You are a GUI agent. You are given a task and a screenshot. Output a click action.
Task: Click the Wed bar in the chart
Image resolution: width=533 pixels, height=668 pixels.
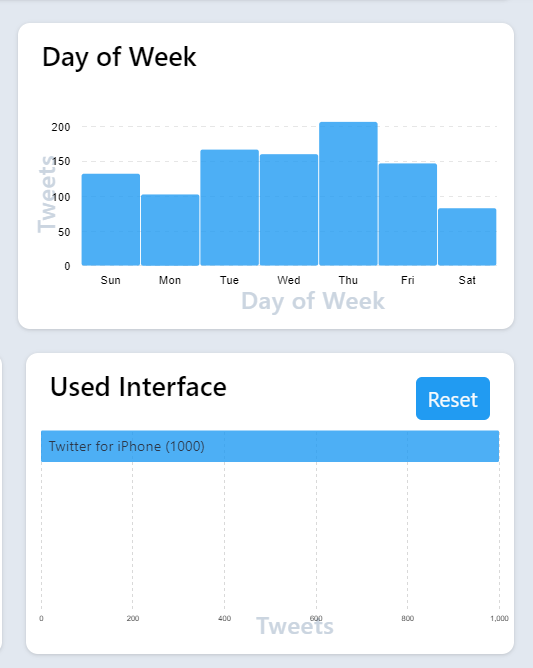tap(289, 210)
